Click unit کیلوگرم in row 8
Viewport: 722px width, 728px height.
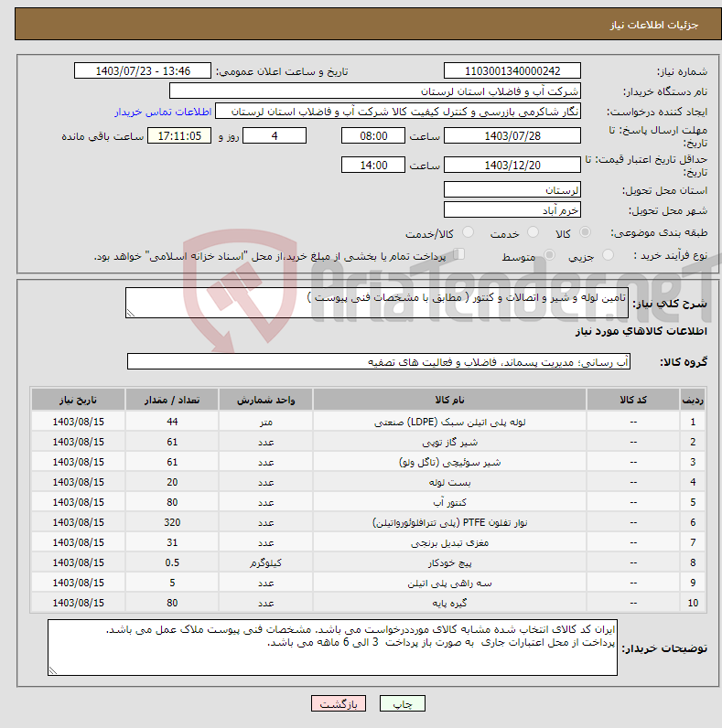tap(265, 562)
